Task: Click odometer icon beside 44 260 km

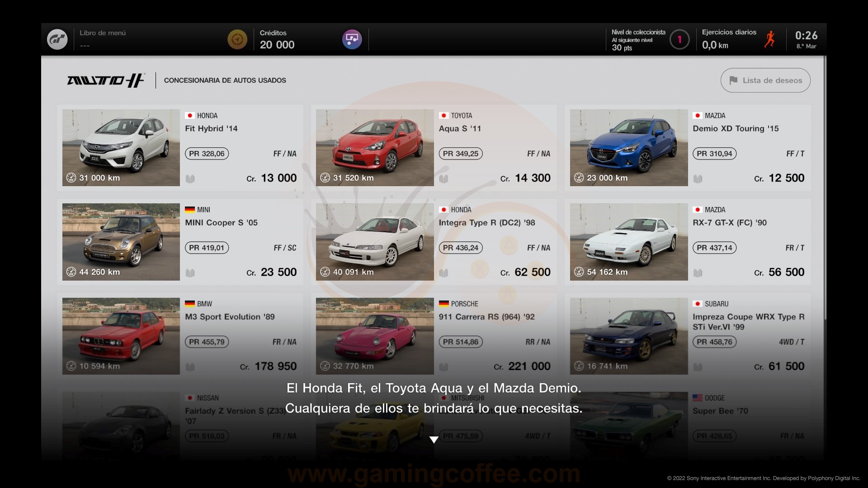Action: [x=71, y=272]
